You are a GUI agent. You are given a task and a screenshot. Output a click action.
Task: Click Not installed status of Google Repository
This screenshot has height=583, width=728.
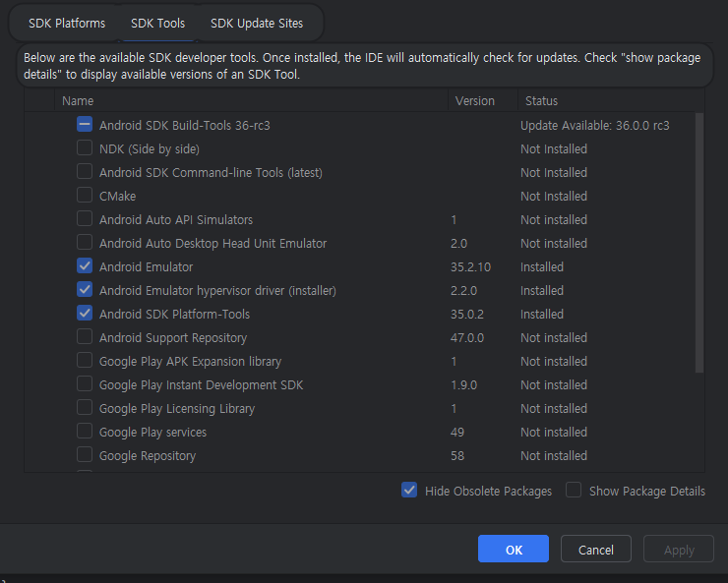point(554,456)
